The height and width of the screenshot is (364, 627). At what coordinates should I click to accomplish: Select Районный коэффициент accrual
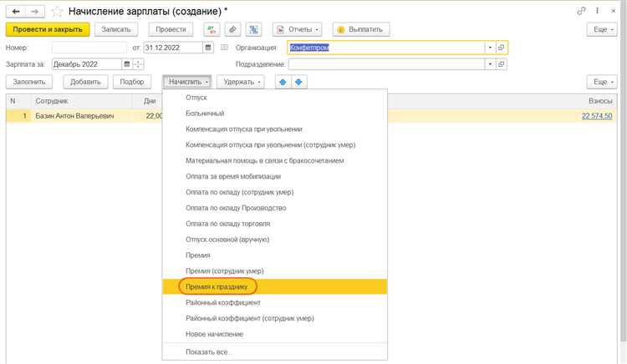(x=223, y=302)
